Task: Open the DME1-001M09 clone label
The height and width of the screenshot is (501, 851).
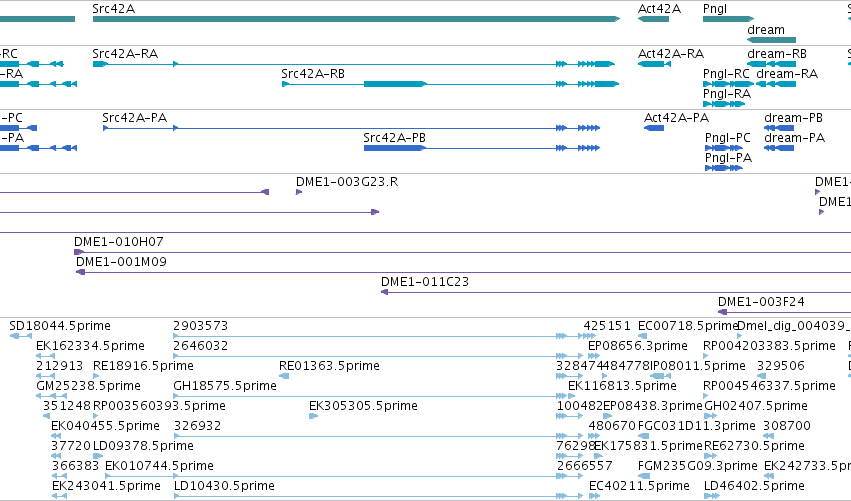Action: coord(121,262)
